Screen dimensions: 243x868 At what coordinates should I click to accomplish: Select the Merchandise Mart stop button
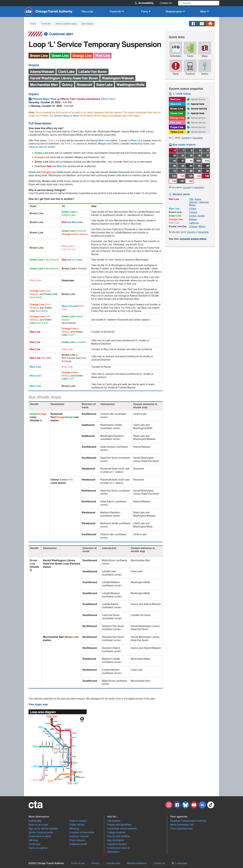click(x=44, y=85)
